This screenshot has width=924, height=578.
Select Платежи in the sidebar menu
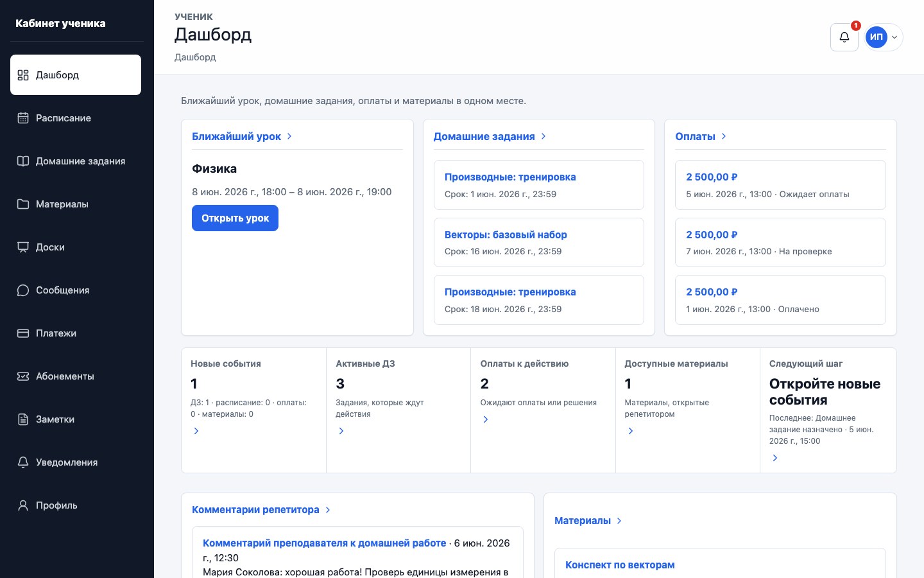coord(76,333)
